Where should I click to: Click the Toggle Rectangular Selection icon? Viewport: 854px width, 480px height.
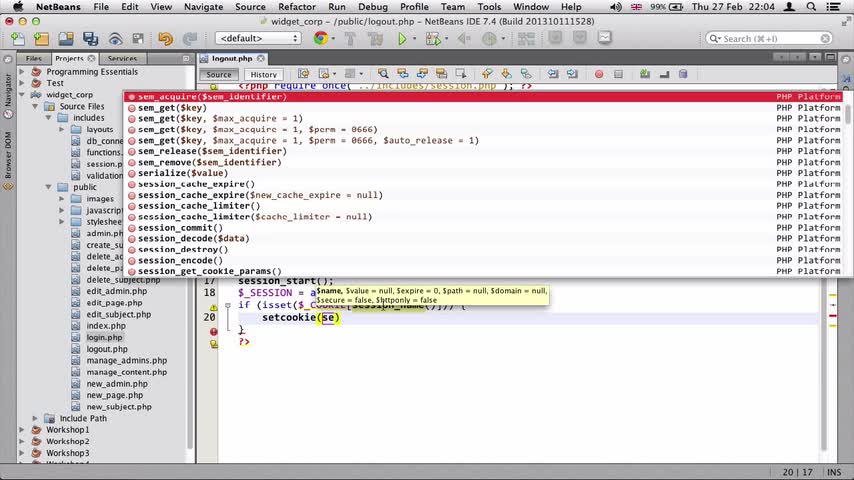(x=460, y=74)
